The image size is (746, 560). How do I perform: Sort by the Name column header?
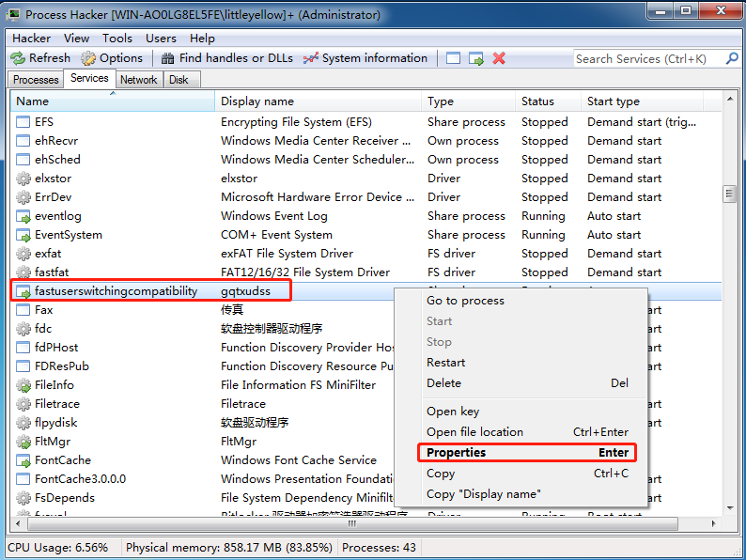(113, 101)
